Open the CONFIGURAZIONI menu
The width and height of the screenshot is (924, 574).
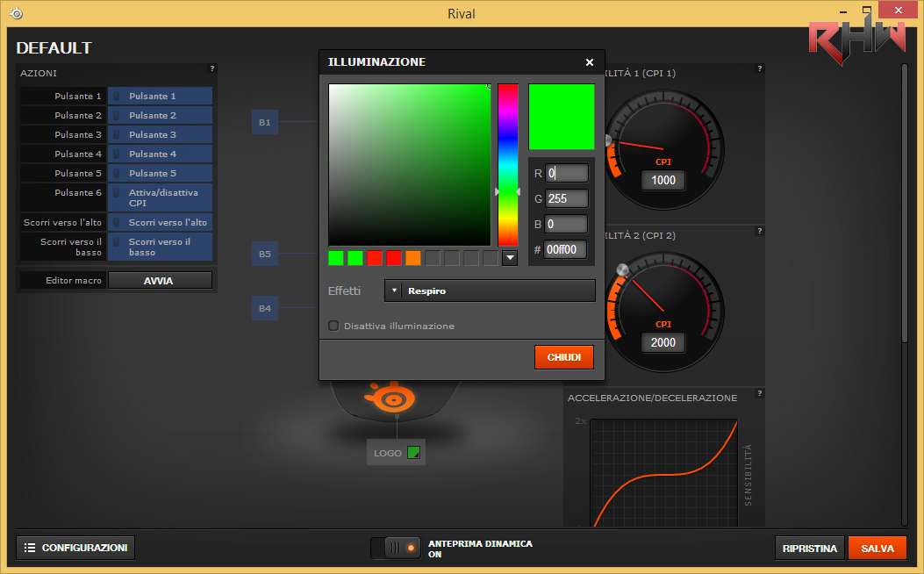pos(75,548)
